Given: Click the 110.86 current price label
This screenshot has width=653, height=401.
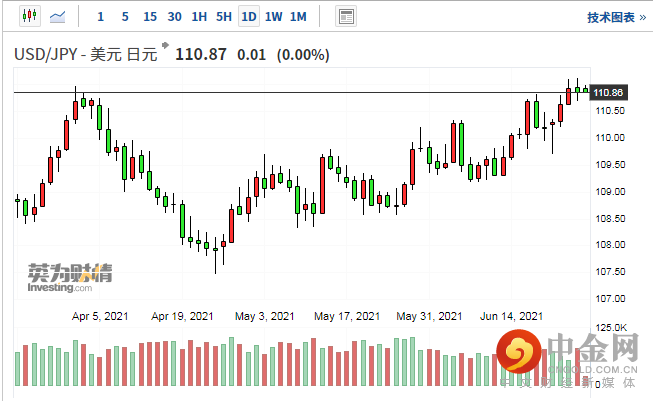Looking at the screenshot, I should coord(608,92).
